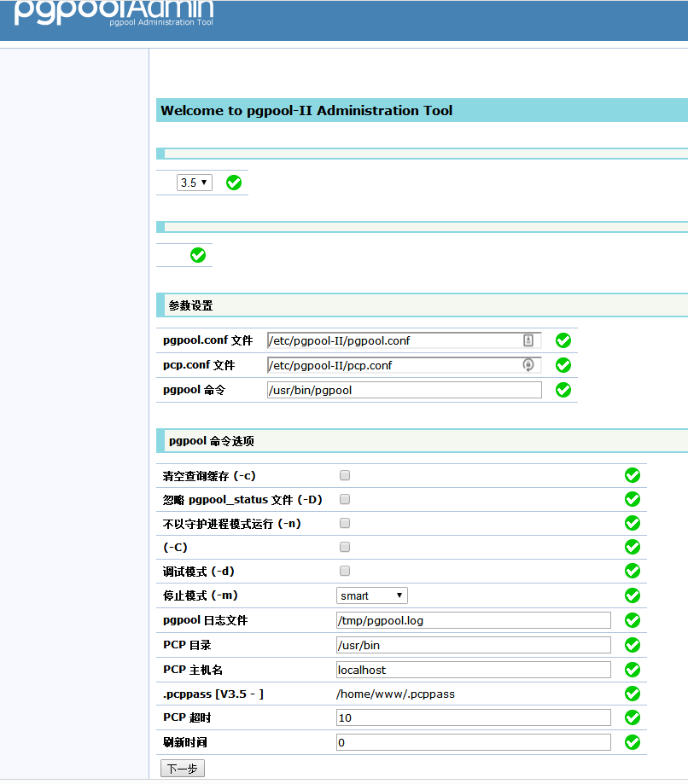Tick 忽略 pgpool_status 文件 (-D) checkbox
This screenshot has height=784, width=688.
345,499
